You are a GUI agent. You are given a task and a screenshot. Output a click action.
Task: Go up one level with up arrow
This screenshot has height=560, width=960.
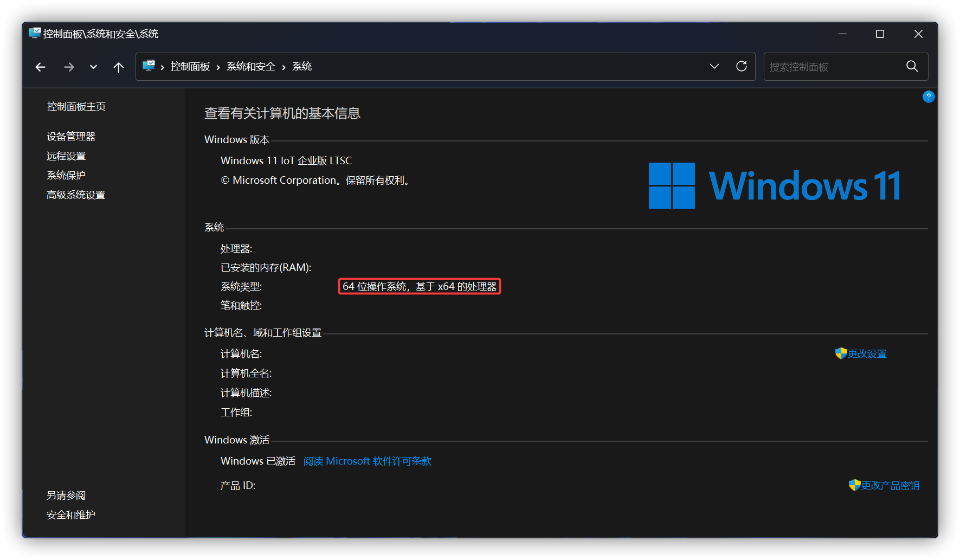[x=119, y=67]
